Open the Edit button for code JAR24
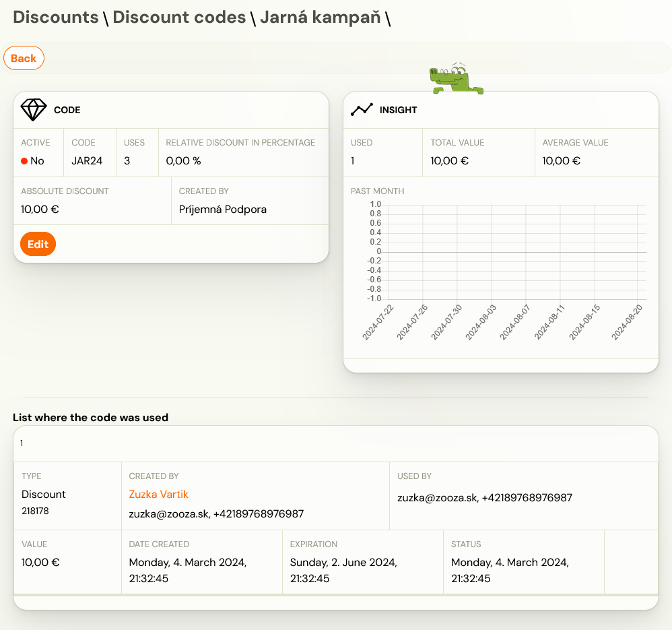This screenshot has height=630, width=672. pos(38,244)
